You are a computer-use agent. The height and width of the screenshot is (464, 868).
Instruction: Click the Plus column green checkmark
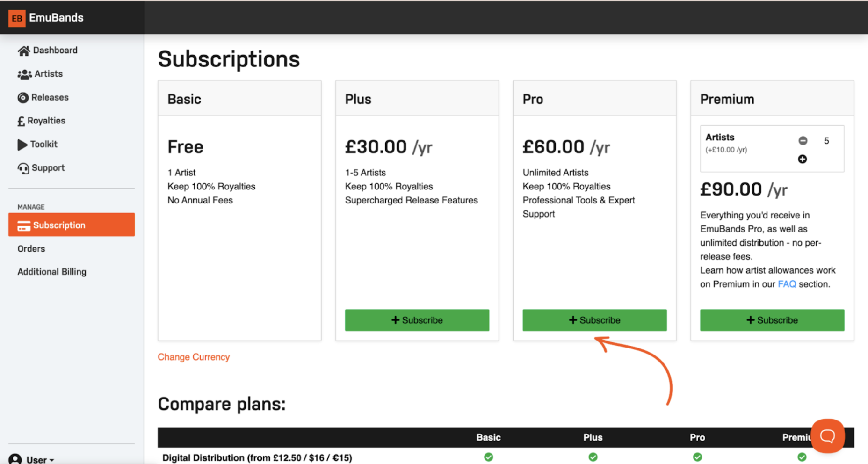click(593, 457)
